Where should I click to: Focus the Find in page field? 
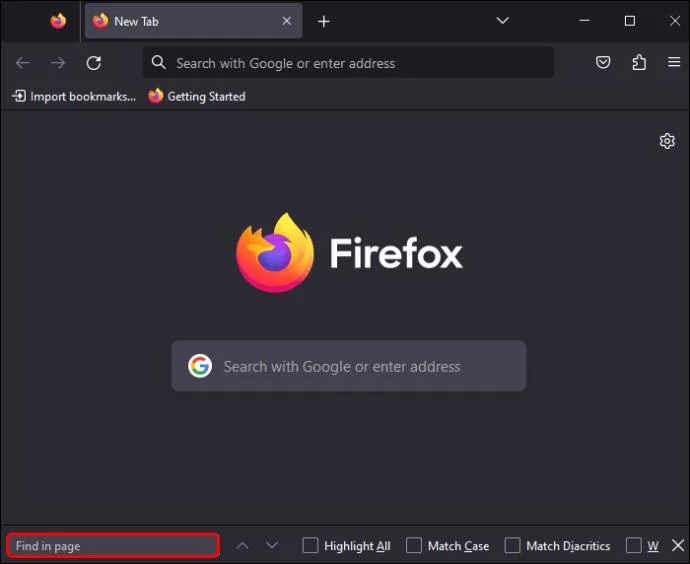pos(113,546)
